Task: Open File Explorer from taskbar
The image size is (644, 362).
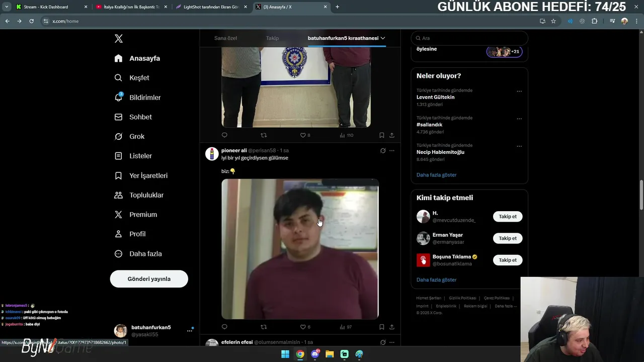Action: (x=330, y=354)
